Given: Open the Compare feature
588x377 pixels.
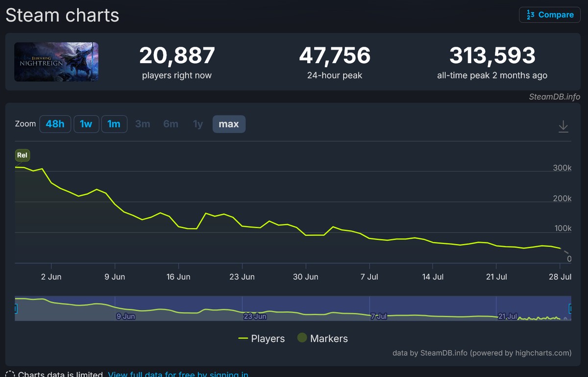Looking at the screenshot, I should coord(550,15).
